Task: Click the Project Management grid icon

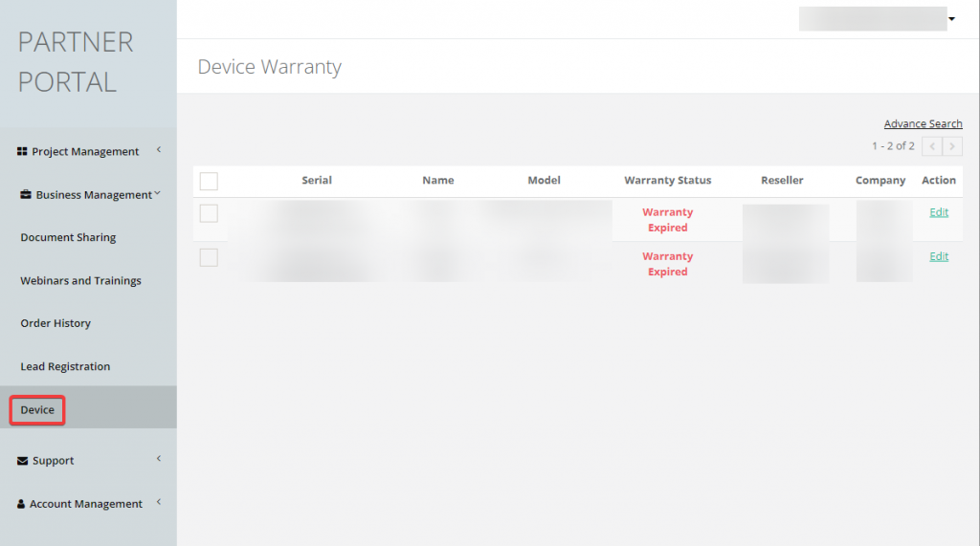Action: (22, 152)
